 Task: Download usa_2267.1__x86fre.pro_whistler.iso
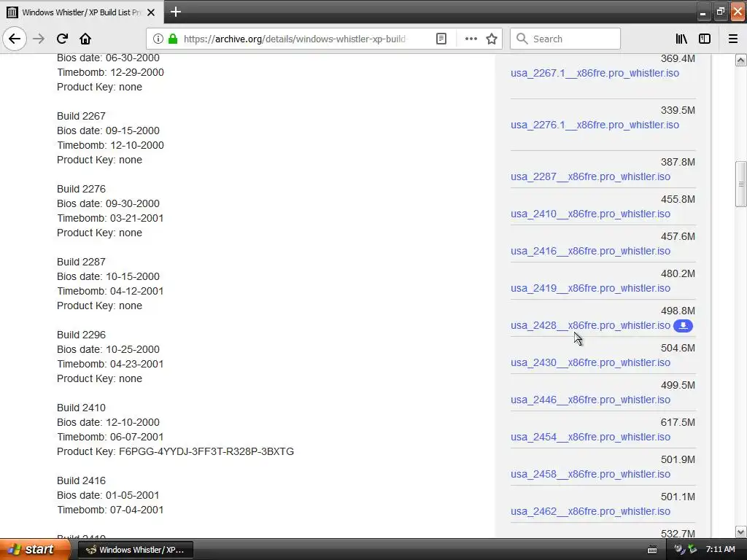(595, 73)
